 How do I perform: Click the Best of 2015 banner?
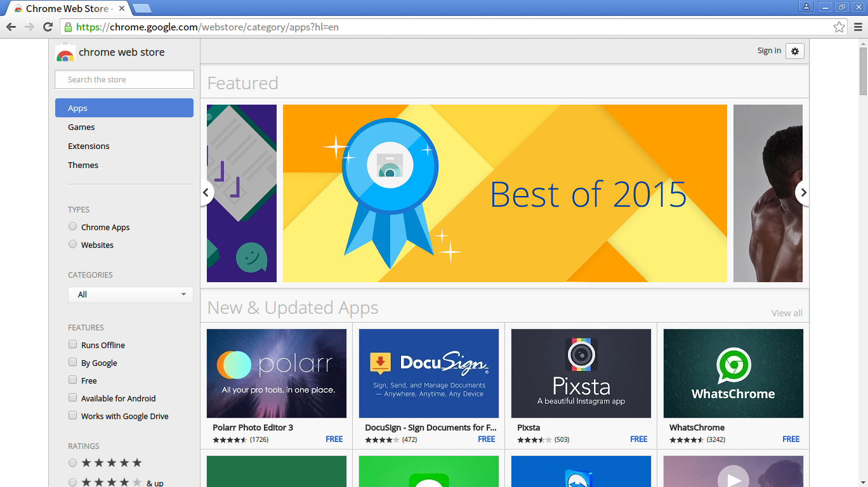pos(505,193)
